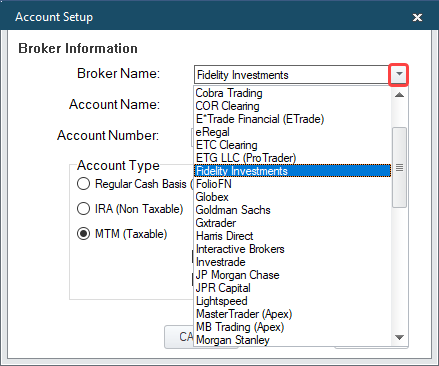Select Interactive Brokers option
The height and width of the screenshot is (366, 439).
292,249
